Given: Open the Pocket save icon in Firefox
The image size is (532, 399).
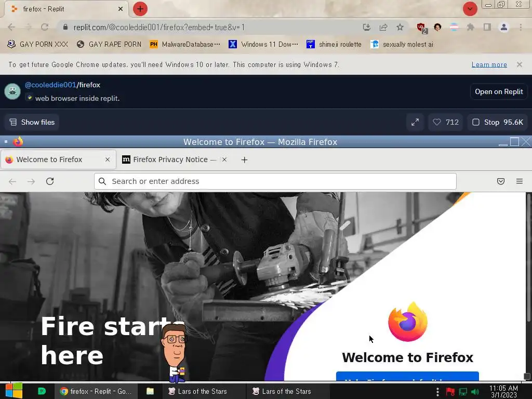Looking at the screenshot, I should [500, 181].
